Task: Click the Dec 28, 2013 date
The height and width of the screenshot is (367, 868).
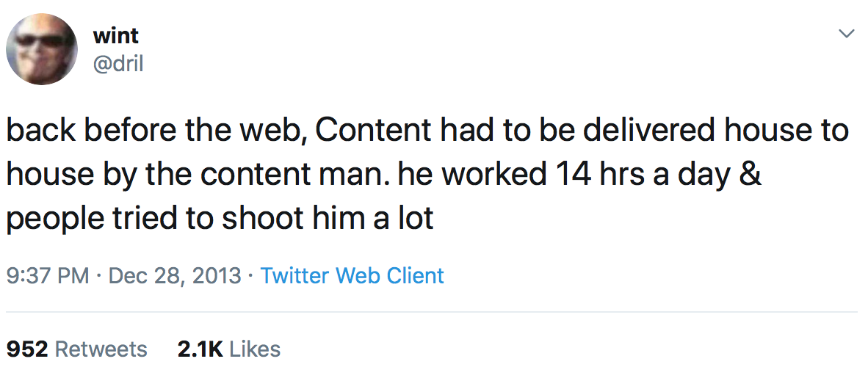Action: pos(175,276)
